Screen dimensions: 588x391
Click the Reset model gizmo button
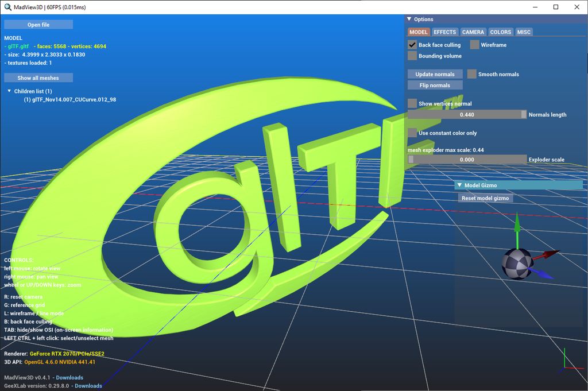[x=485, y=198]
